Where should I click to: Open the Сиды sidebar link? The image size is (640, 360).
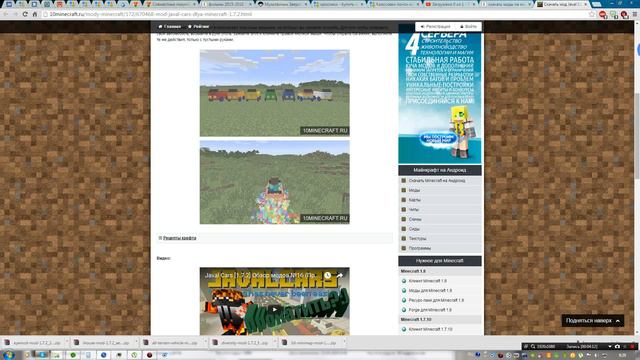click(414, 229)
